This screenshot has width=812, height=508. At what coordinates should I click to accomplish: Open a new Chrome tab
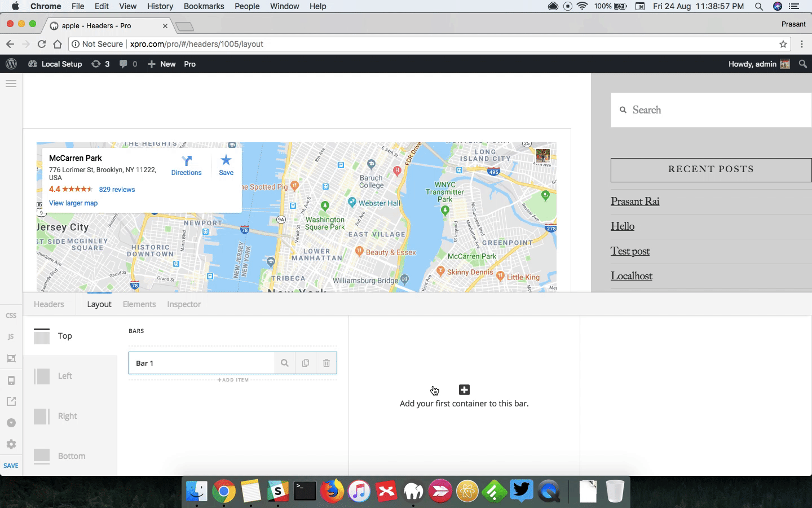pyautogui.click(x=184, y=27)
